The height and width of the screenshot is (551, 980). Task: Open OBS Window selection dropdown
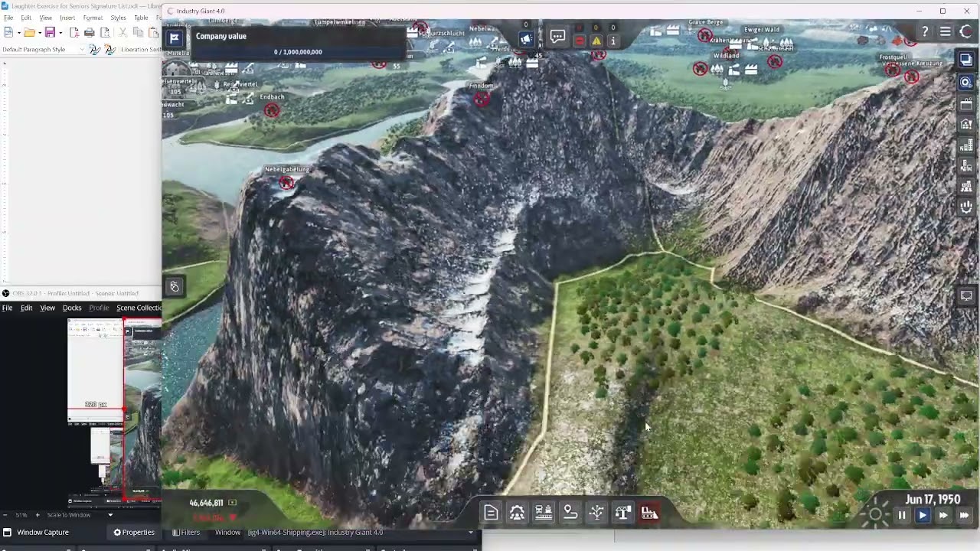(x=360, y=533)
